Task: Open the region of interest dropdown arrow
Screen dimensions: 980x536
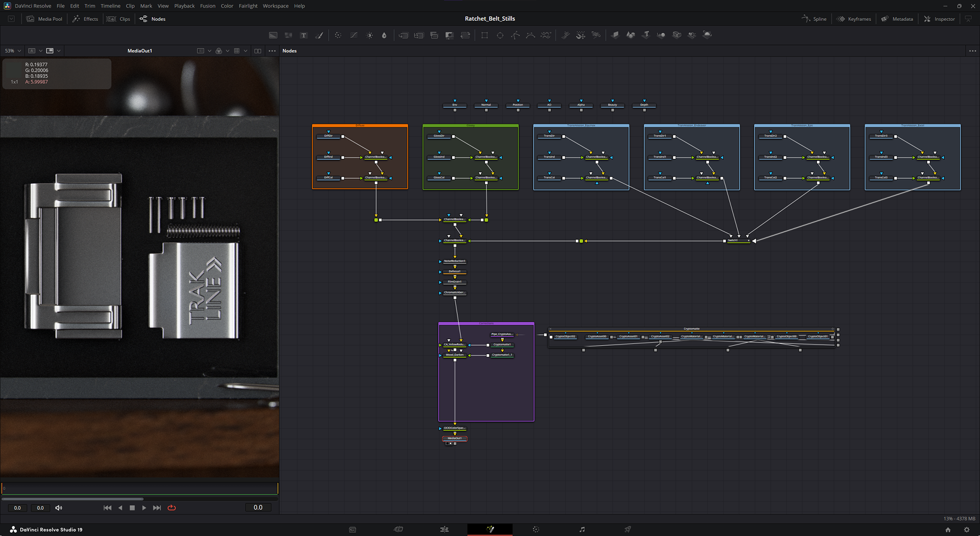Action: pos(209,51)
